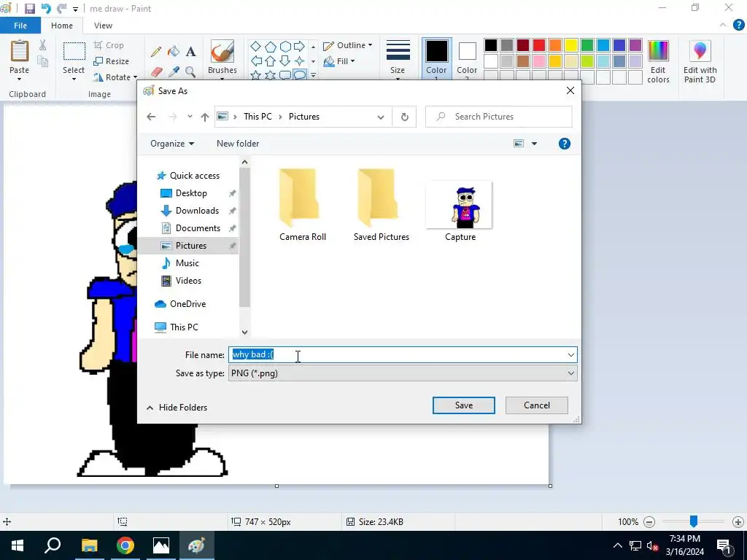Switch to the Home tab

coord(62,26)
